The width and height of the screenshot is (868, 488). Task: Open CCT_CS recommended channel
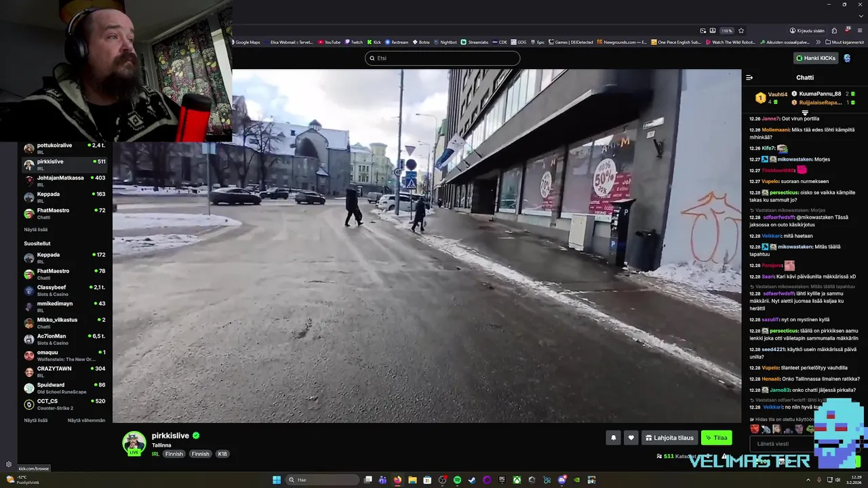[64, 404]
